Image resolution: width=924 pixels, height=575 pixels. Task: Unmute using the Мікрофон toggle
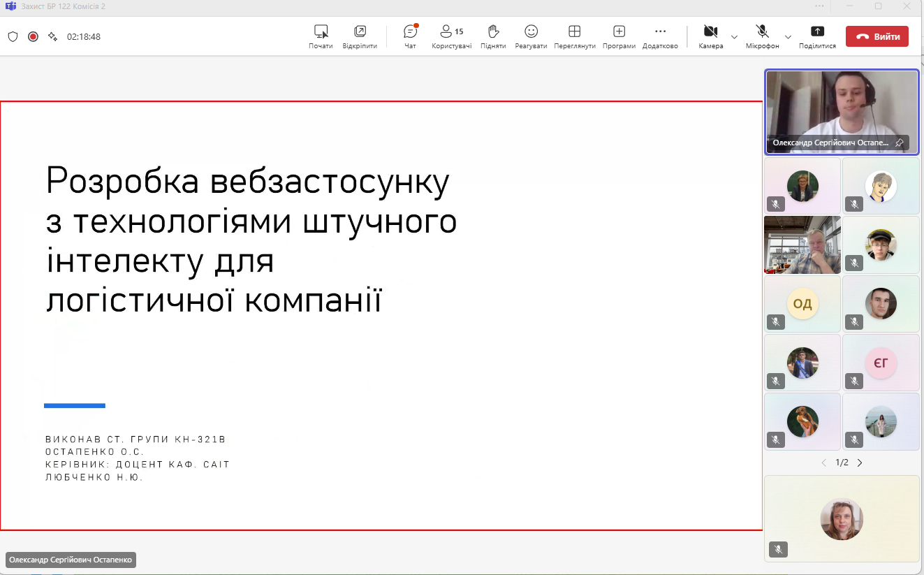pyautogui.click(x=762, y=36)
